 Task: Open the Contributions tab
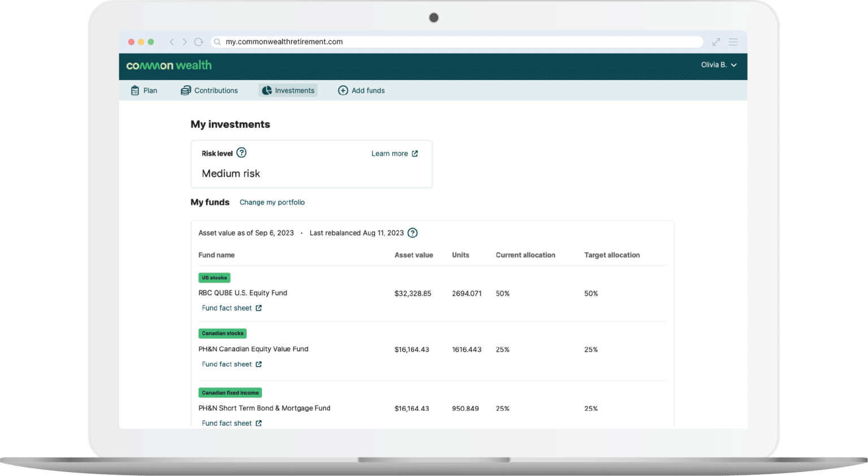coord(210,90)
